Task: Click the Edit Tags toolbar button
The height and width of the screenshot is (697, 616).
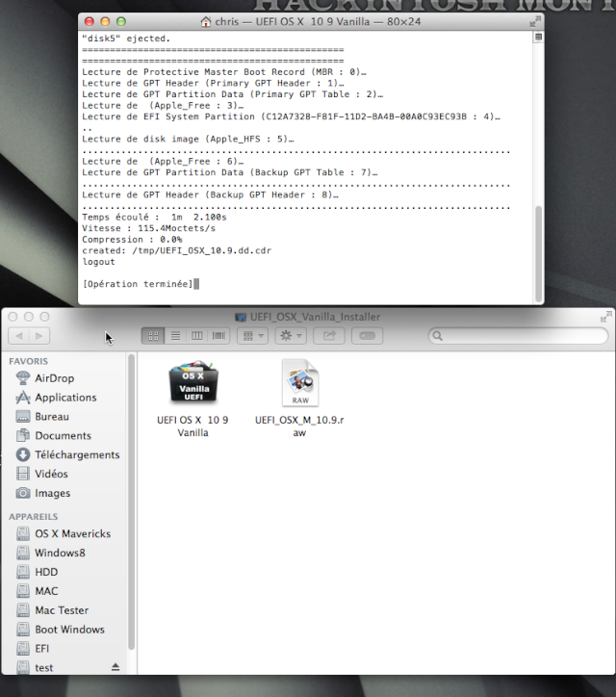Action: click(367, 336)
